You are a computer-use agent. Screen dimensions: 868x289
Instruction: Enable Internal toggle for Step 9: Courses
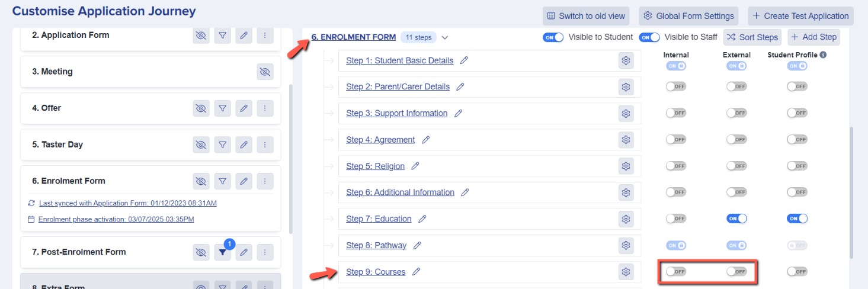tap(675, 271)
